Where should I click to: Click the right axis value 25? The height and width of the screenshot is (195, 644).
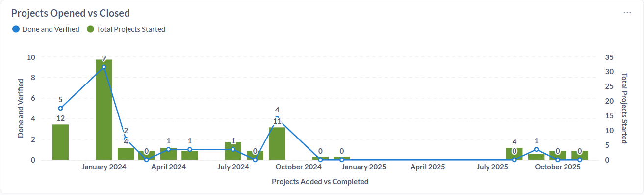pyautogui.click(x=610, y=86)
